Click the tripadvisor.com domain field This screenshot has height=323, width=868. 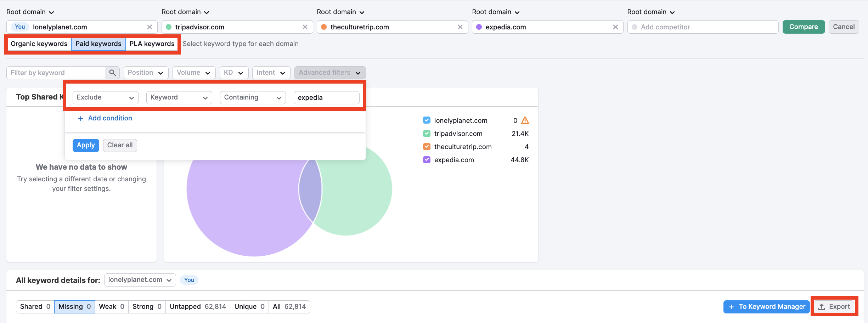pos(237,27)
